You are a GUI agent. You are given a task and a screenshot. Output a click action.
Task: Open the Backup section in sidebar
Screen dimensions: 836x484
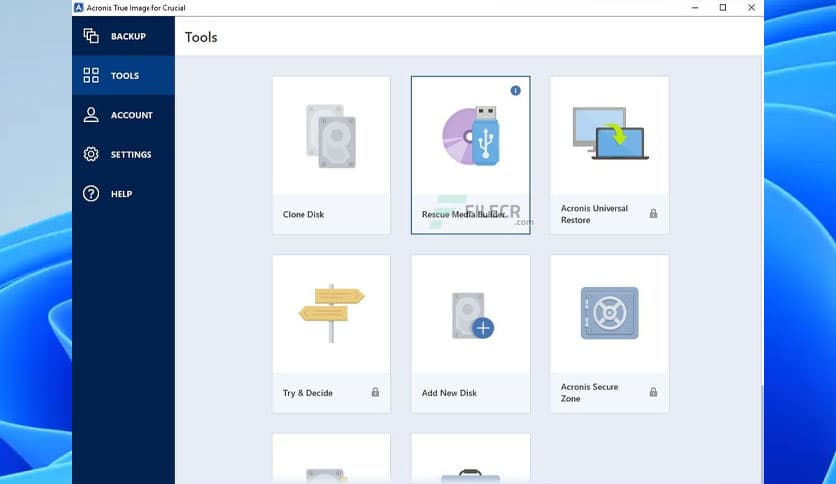coord(123,36)
